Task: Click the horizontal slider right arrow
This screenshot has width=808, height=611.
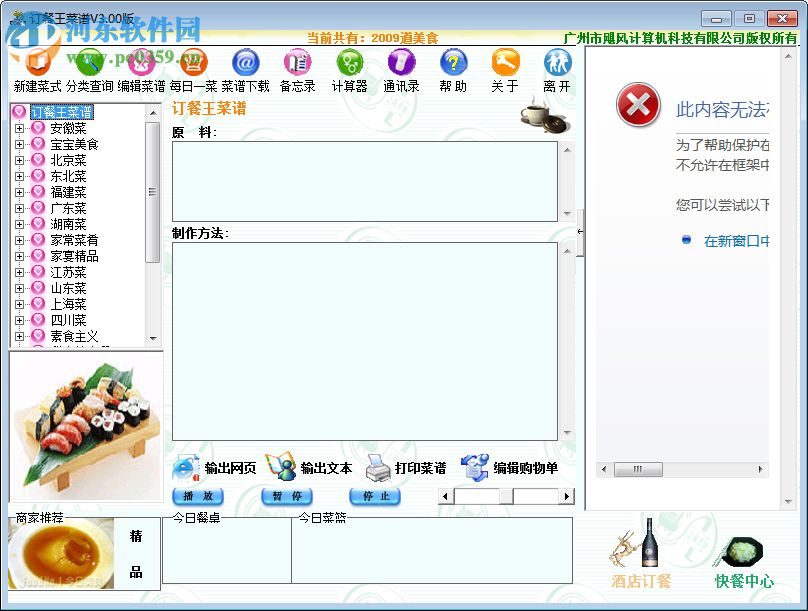Action: 566,494
